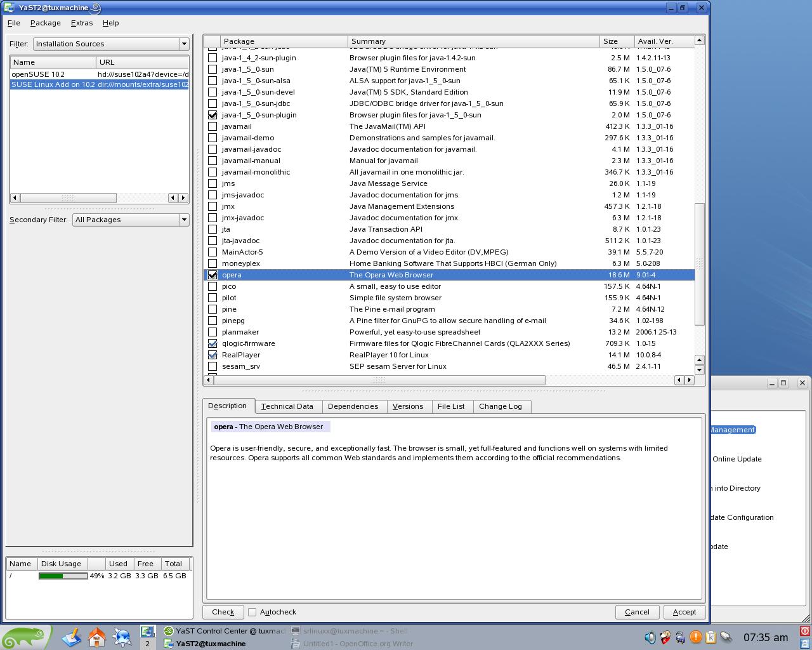Screen dimensions: 812x650
Task: Sort by Avail. Ver. column header
Action: (664, 41)
